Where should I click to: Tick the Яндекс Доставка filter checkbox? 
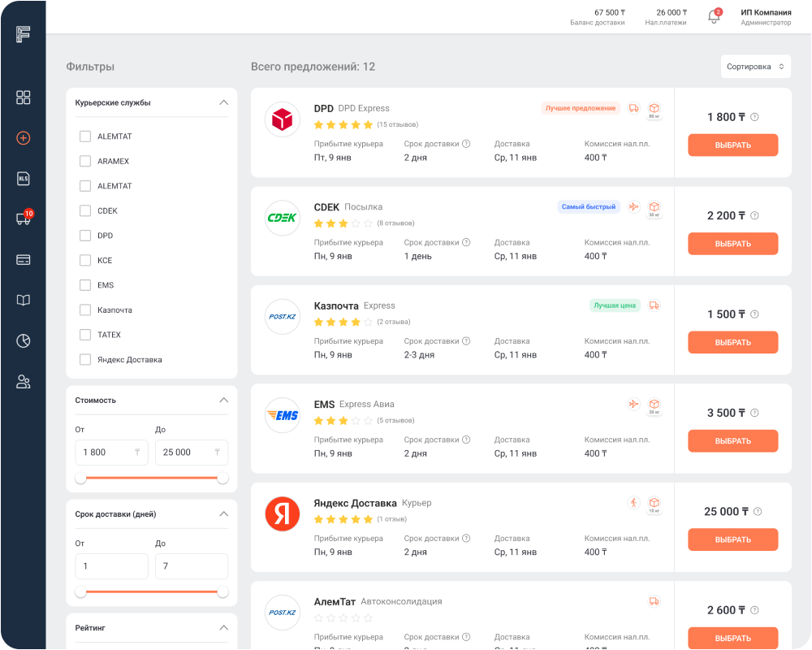[x=85, y=359]
